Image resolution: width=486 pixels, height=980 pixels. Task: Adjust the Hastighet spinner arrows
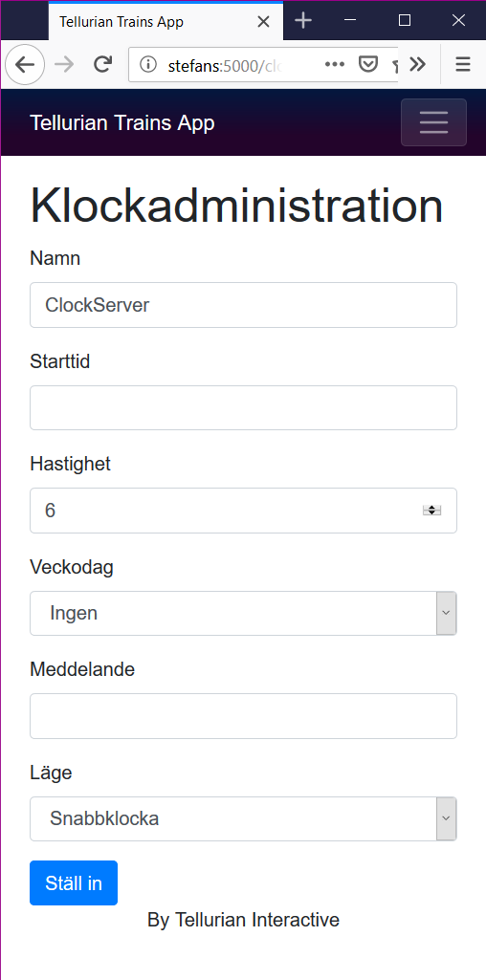coord(431,511)
